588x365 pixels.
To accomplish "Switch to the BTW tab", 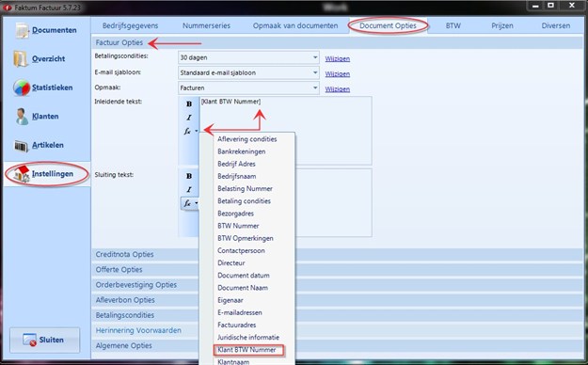I will point(453,26).
